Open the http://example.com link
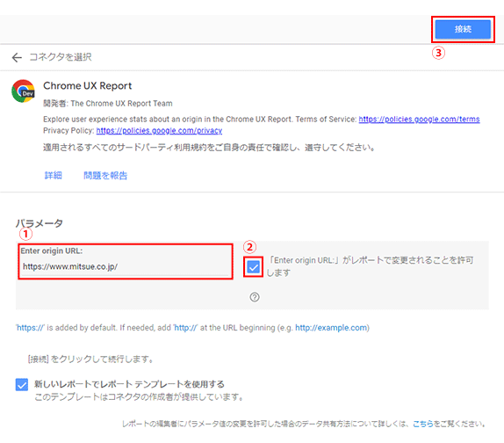504x443 pixels. pos(331,328)
